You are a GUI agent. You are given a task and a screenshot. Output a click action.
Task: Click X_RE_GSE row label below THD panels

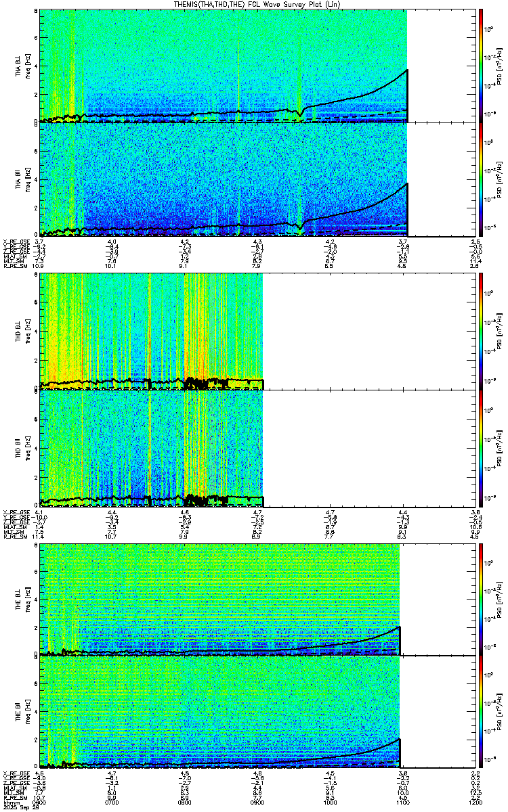click(x=16, y=513)
